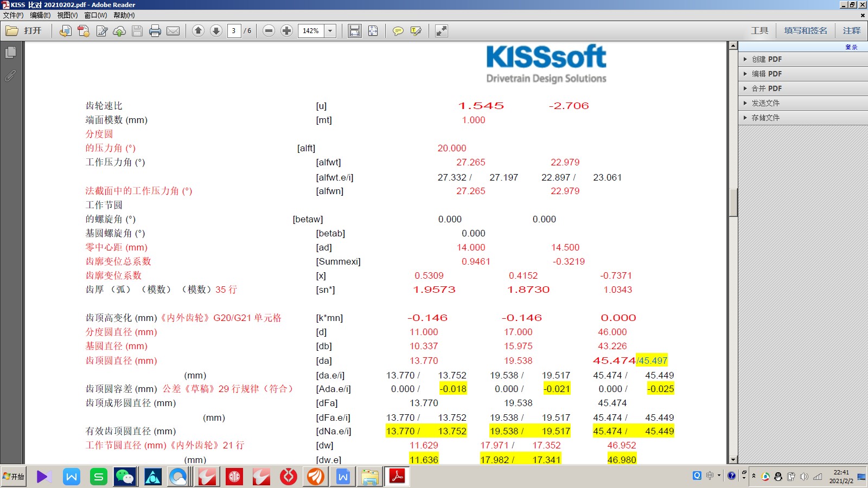The height and width of the screenshot is (488, 868).
Task: Open the 视图(V) menu
Action: [67, 15]
